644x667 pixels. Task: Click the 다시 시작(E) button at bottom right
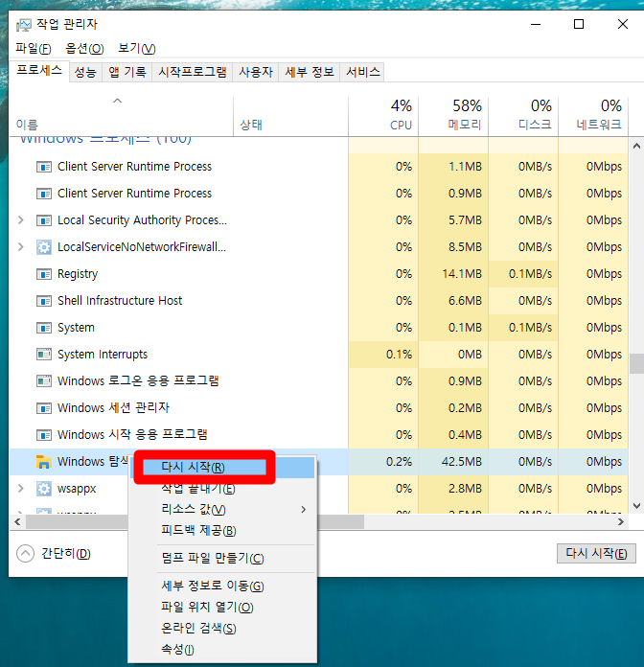pyautogui.click(x=596, y=553)
